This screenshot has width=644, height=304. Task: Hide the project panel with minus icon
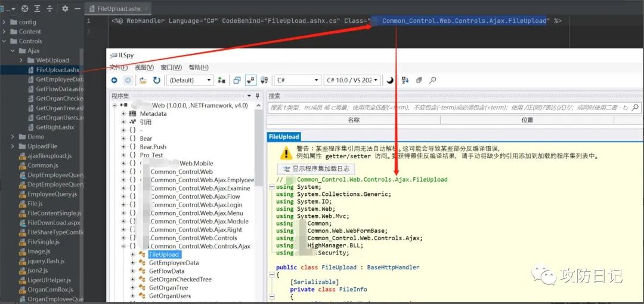(x=77, y=8)
